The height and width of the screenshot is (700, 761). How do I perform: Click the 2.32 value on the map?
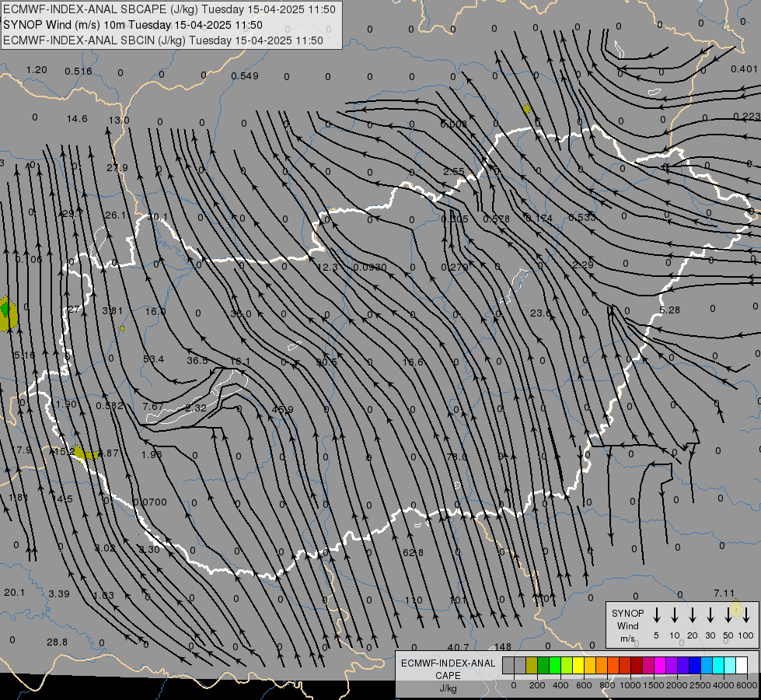coord(196,408)
